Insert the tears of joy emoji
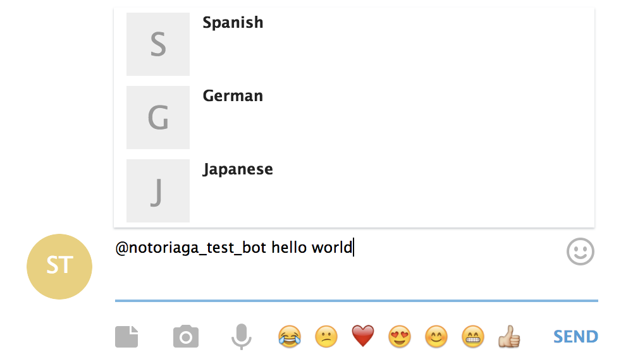This screenshot has width=621, height=364. (x=289, y=336)
